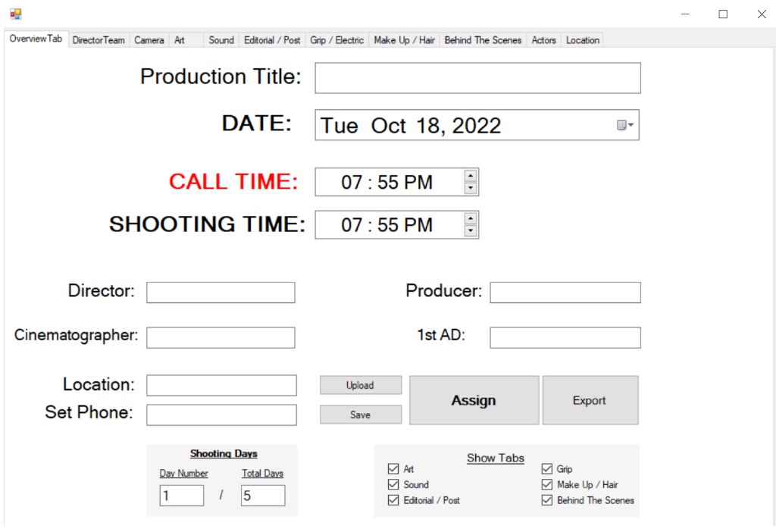
Task: Select the Grip / Electric tab
Action: (x=337, y=40)
